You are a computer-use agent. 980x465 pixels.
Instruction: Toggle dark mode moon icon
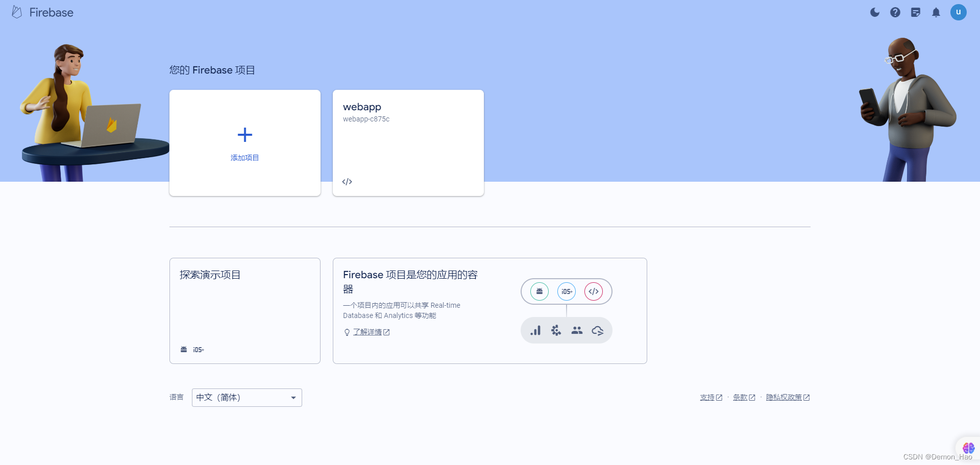[x=875, y=12]
